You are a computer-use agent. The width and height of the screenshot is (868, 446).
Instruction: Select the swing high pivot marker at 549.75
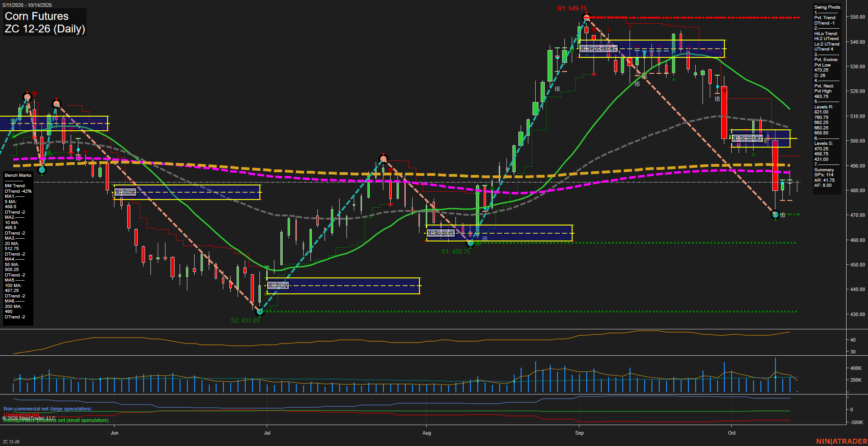pos(587,18)
